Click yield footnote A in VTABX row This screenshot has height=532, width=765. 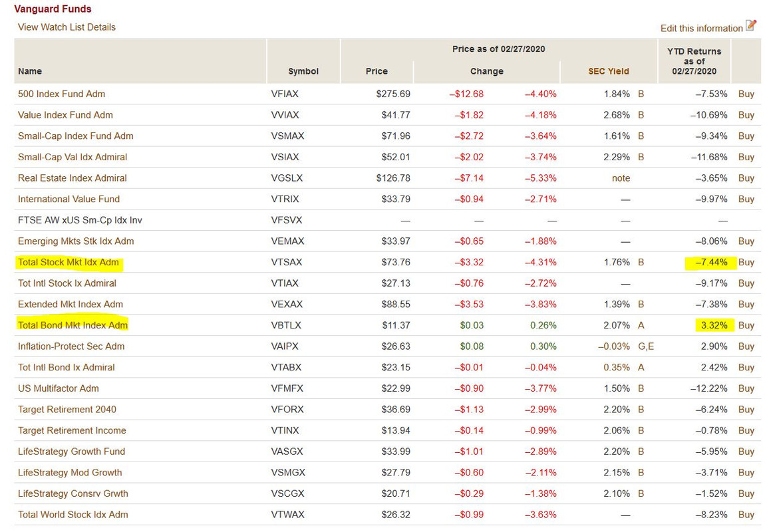(641, 366)
